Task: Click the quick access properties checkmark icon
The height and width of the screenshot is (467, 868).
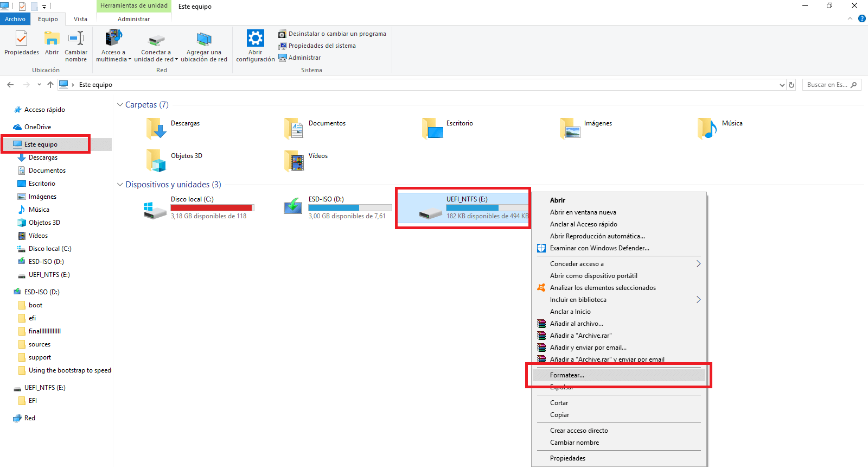Action: [22, 7]
